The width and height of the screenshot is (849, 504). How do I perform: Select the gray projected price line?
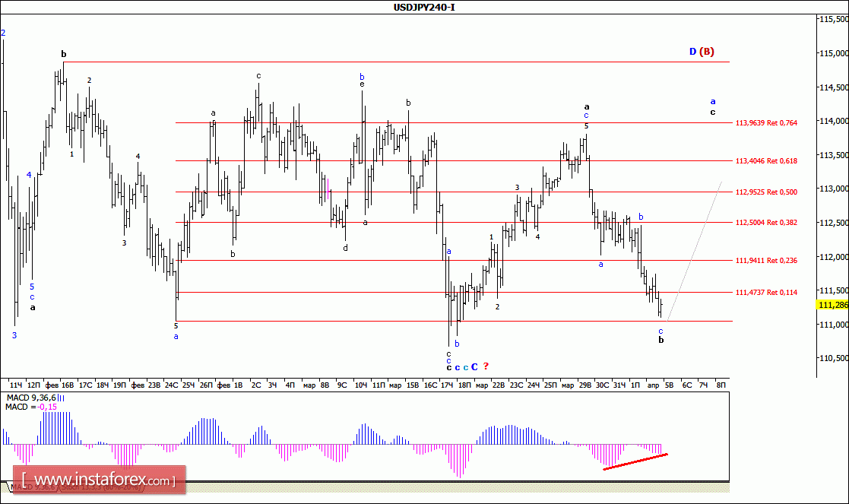[694, 251]
